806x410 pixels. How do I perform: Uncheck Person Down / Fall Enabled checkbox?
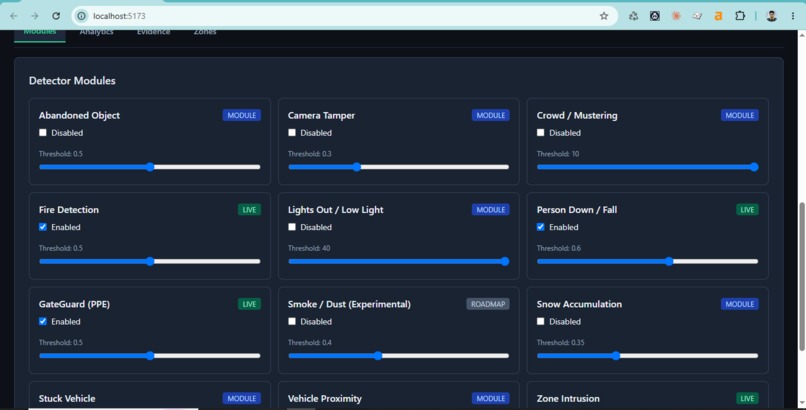[541, 227]
